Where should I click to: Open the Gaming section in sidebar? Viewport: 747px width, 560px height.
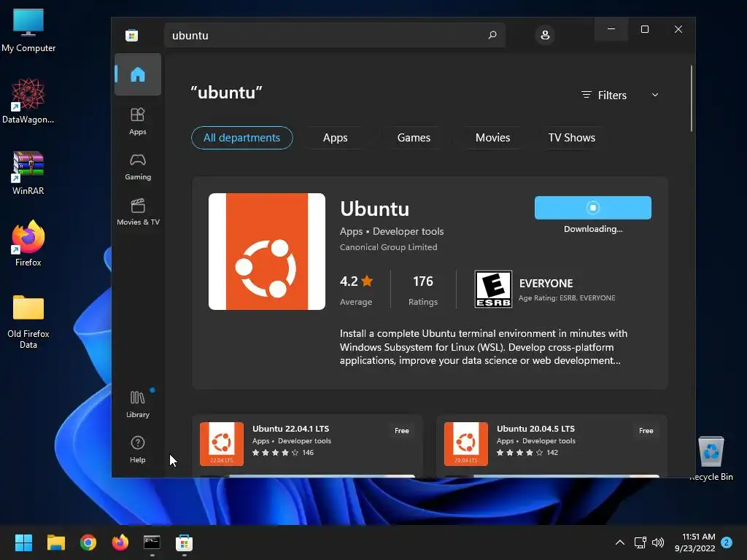click(x=138, y=167)
